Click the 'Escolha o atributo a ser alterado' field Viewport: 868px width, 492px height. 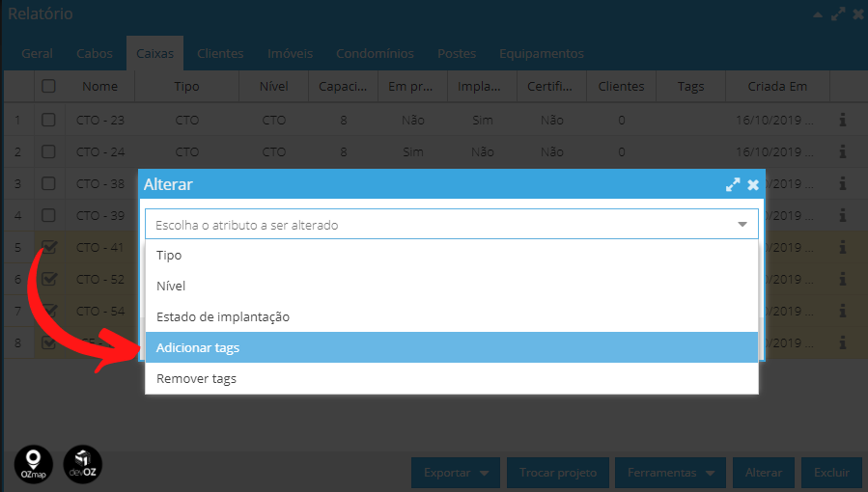[x=451, y=224]
